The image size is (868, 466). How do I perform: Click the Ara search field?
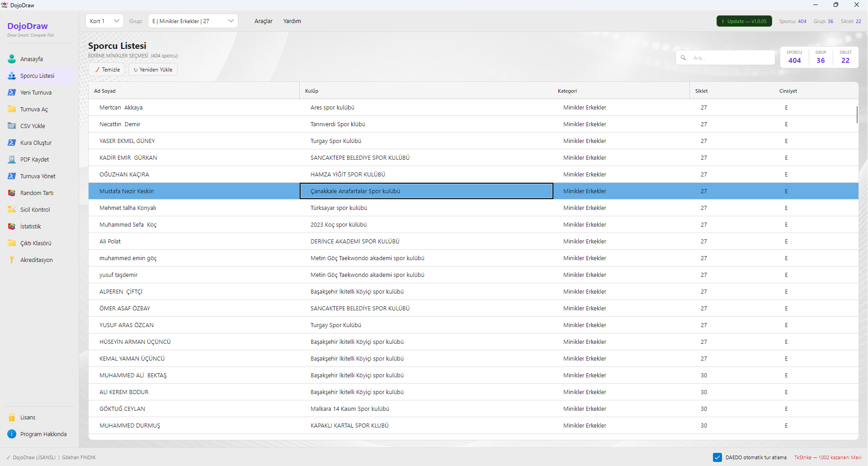pos(725,57)
